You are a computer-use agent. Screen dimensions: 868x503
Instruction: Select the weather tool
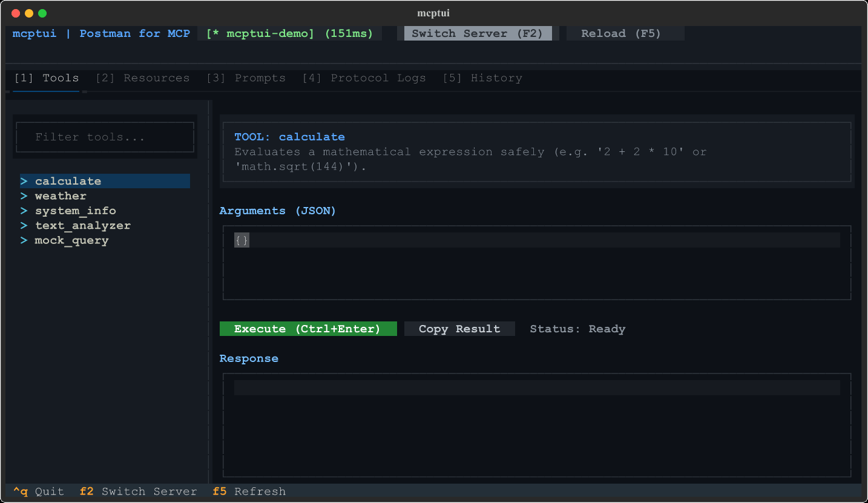click(x=105, y=196)
